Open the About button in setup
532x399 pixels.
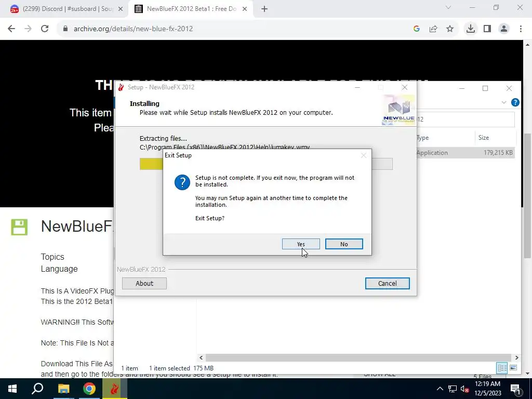(144, 283)
